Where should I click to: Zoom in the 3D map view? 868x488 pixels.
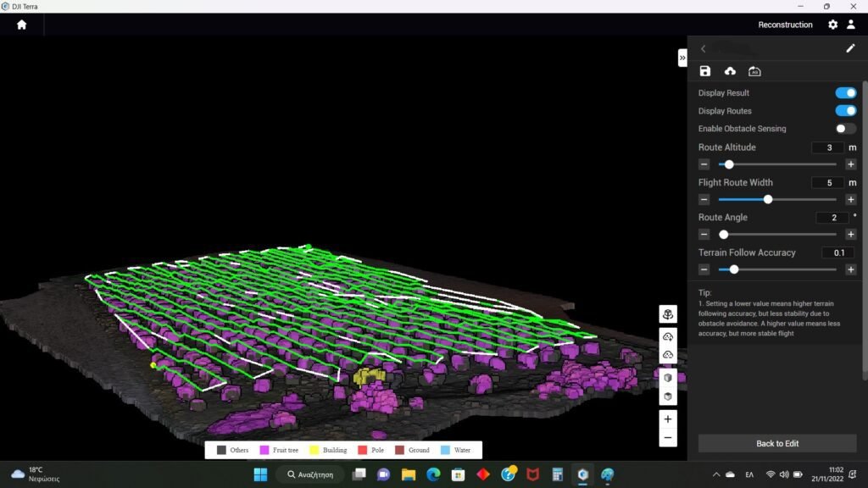click(x=668, y=419)
